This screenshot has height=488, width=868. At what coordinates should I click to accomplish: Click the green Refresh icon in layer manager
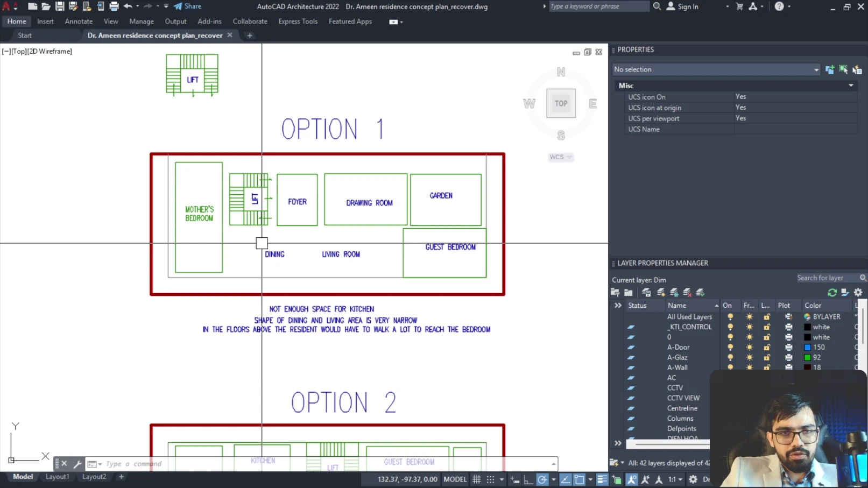pyautogui.click(x=832, y=293)
